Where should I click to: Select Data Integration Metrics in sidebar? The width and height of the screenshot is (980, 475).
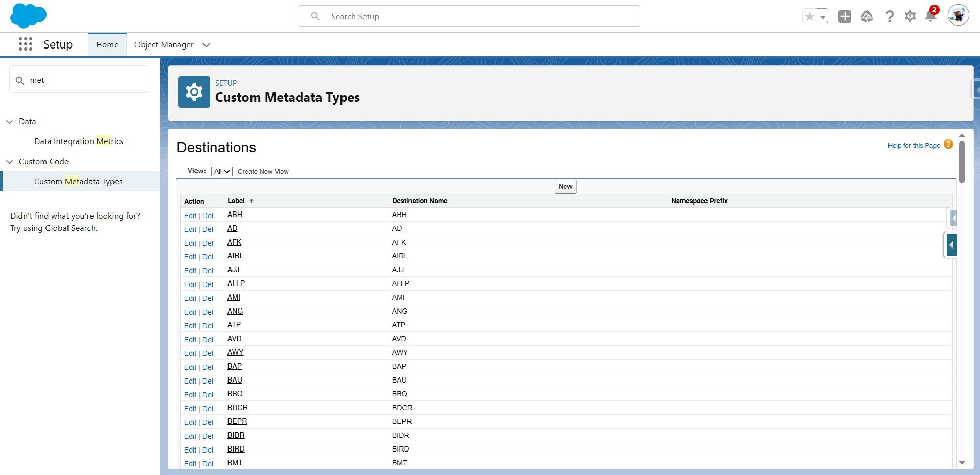[x=79, y=141]
